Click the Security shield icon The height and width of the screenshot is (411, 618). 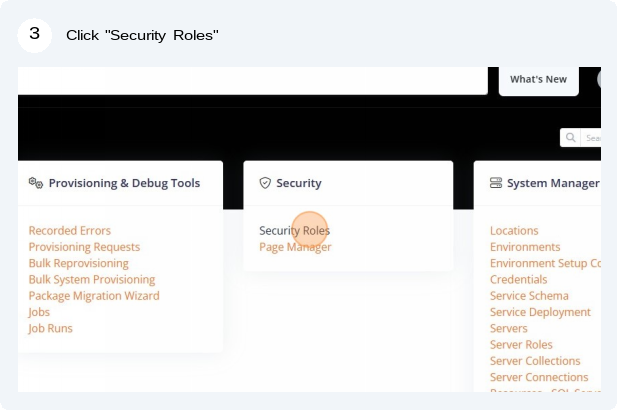coord(265,183)
